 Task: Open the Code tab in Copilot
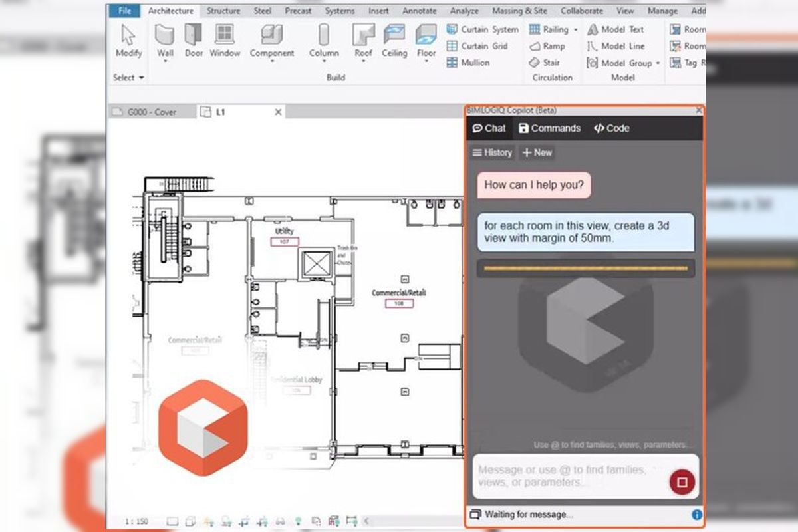[611, 128]
